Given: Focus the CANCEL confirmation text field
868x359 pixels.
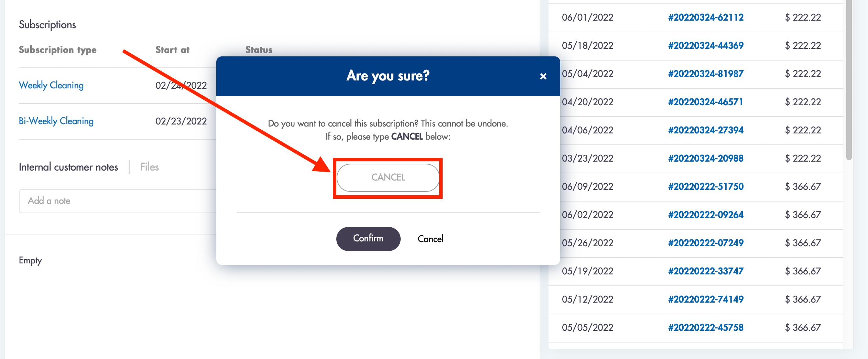Looking at the screenshot, I should (x=388, y=177).
